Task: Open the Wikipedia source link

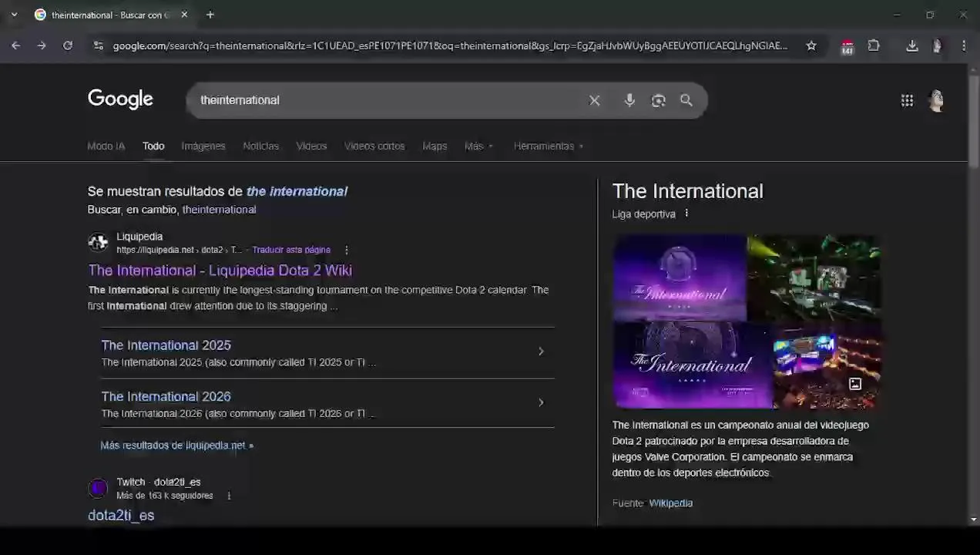Action: pyautogui.click(x=671, y=503)
